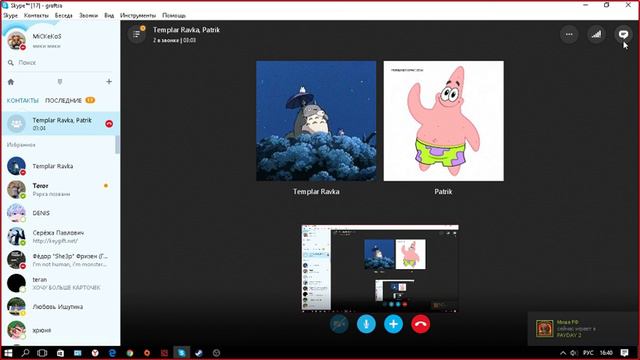Hang up via red icon in conversation row
This screenshot has height=360, width=640.
(109, 124)
